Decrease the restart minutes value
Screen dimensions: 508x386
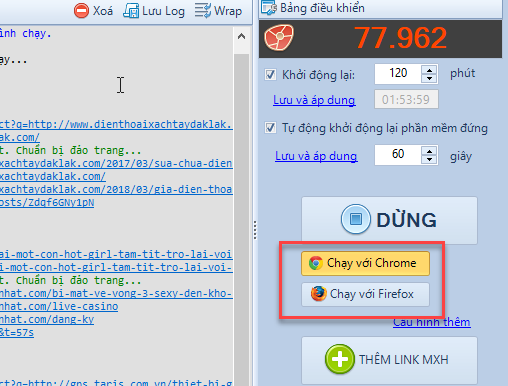(429, 79)
